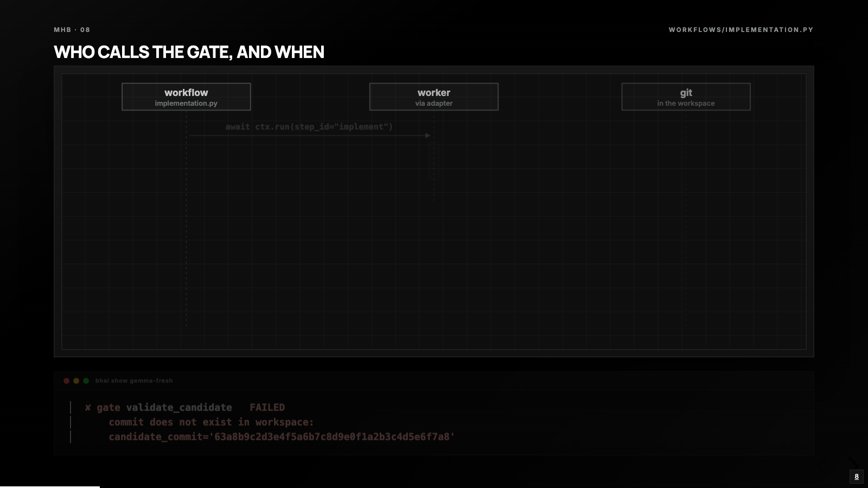Select the 'worker via adapter' box
Viewport: 868px width, 488px height.
coord(434,97)
